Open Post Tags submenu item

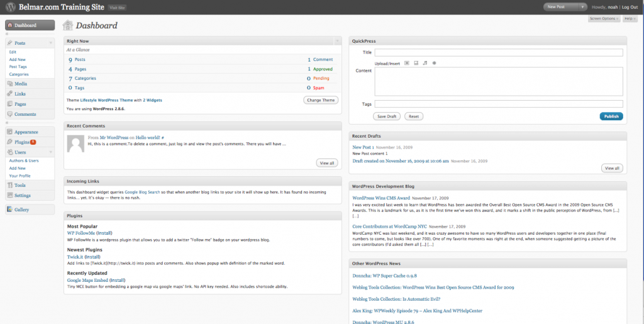point(18,67)
